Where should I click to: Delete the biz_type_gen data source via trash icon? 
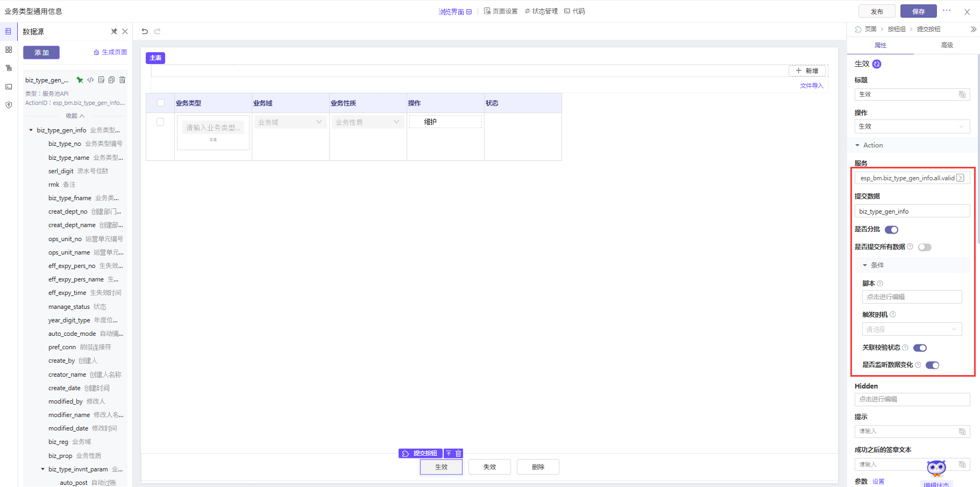(122, 80)
